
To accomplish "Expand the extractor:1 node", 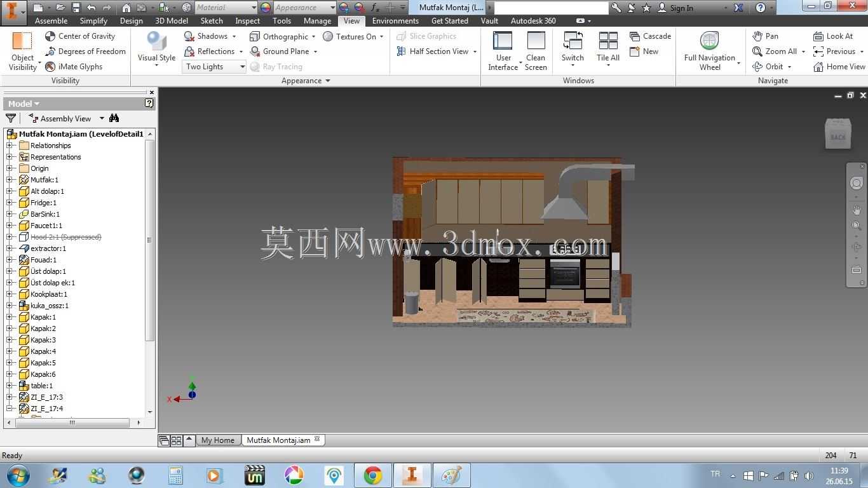I will [x=10, y=248].
